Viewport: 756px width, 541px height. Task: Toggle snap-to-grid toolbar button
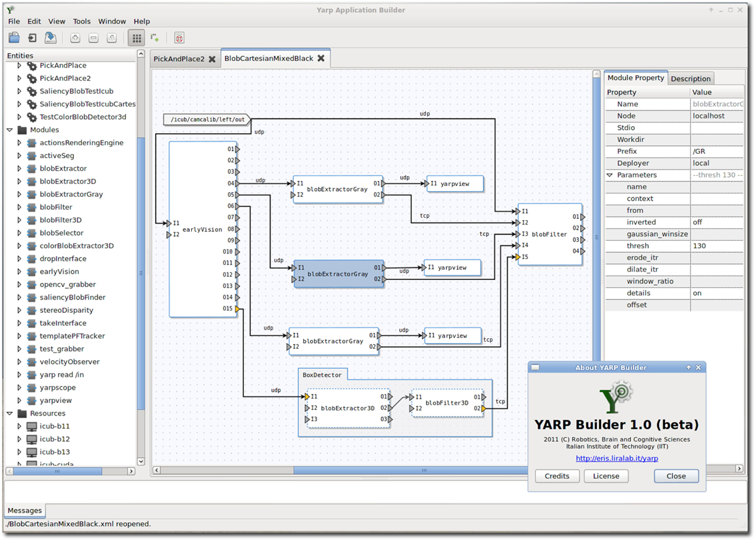(x=154, y=38)
